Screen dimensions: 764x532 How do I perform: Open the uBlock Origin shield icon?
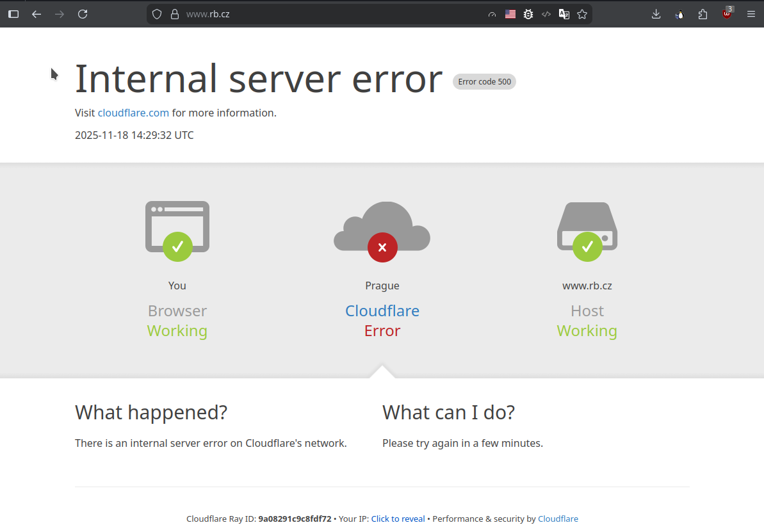point(727,13)
